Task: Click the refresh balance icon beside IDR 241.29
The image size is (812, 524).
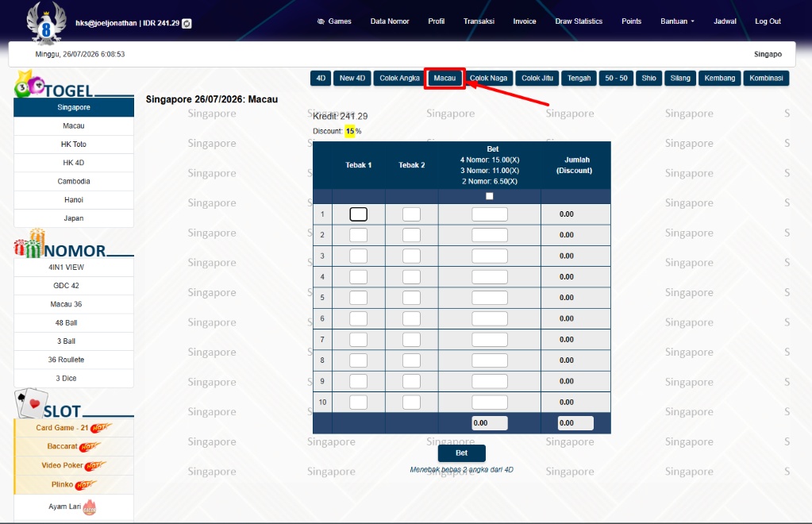Action: 187,23
